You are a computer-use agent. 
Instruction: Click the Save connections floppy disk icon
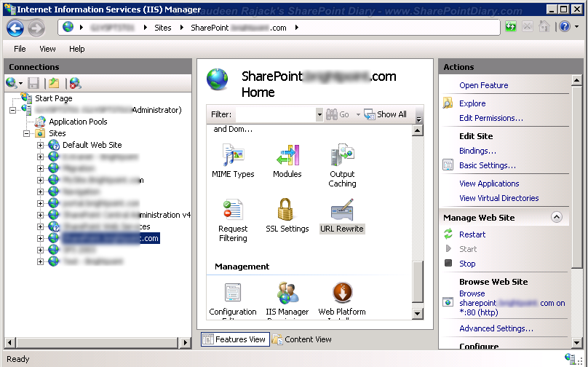(33, 83)
